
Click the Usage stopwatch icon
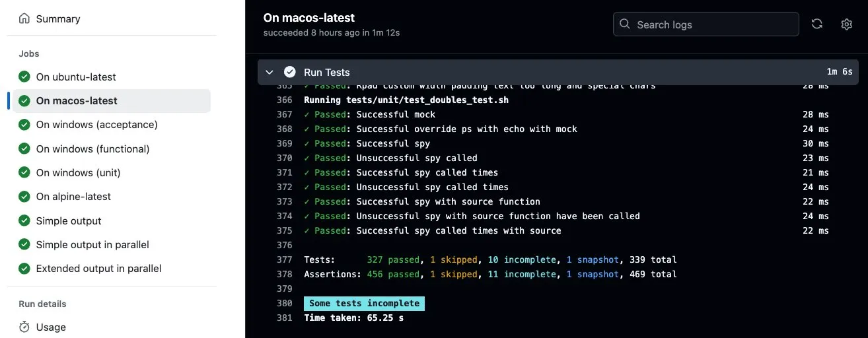pyautogui.click(x=24, y=327)
